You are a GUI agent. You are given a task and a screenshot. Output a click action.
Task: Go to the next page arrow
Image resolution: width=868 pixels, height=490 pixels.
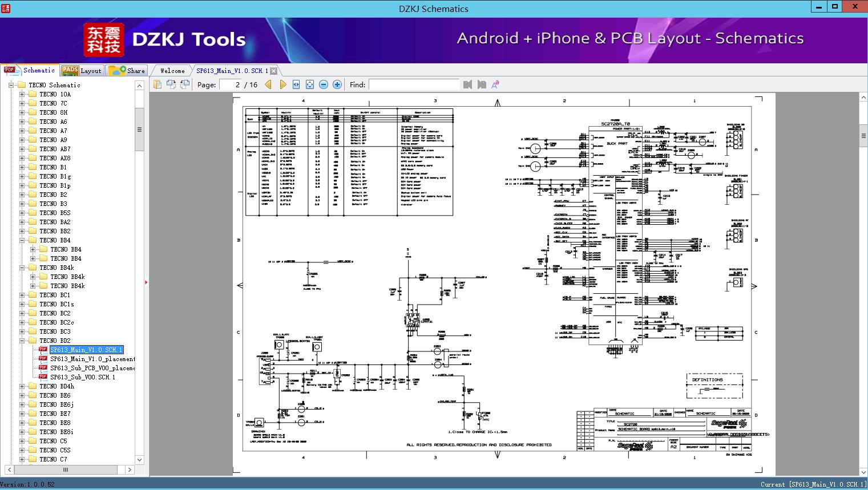point(282,84)
